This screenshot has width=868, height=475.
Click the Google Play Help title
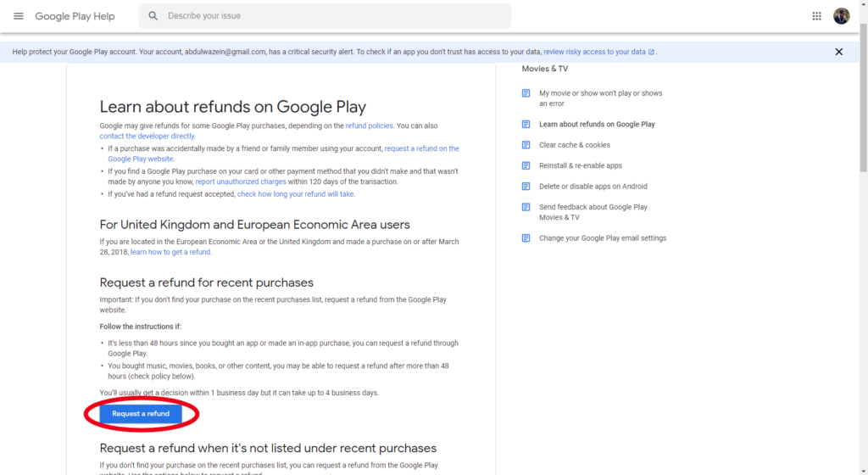(75, 16)
